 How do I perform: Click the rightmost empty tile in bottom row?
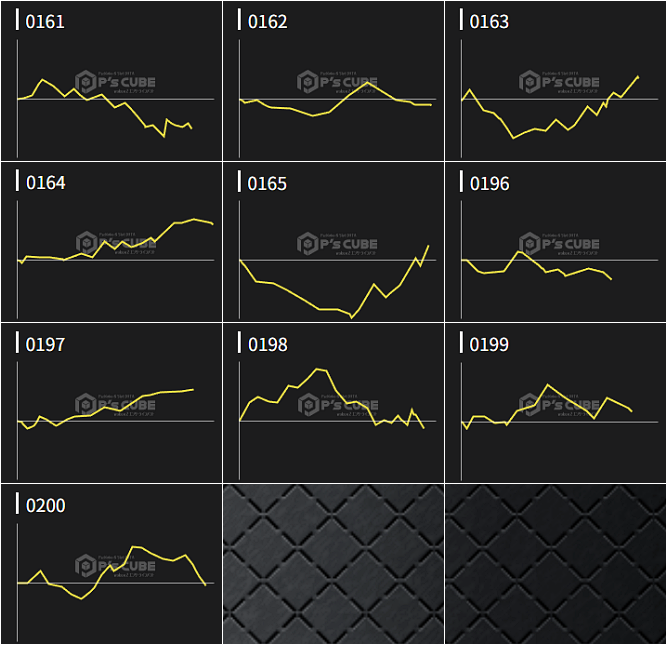click(555, 564)
